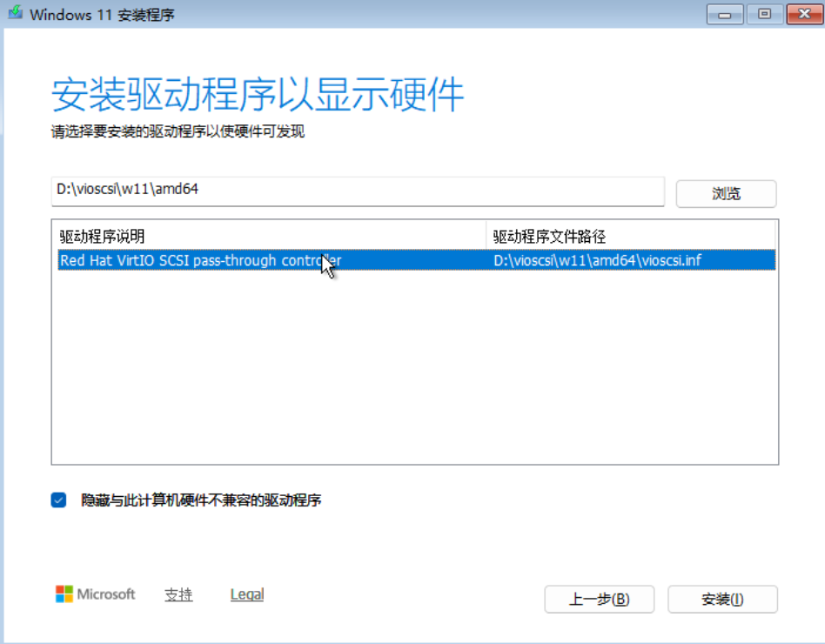Image resolution: width=825 pixels, height=644 pixels.
Task: Click the Windows 11 安装程序 title bar text
Action: coord(103,15)
